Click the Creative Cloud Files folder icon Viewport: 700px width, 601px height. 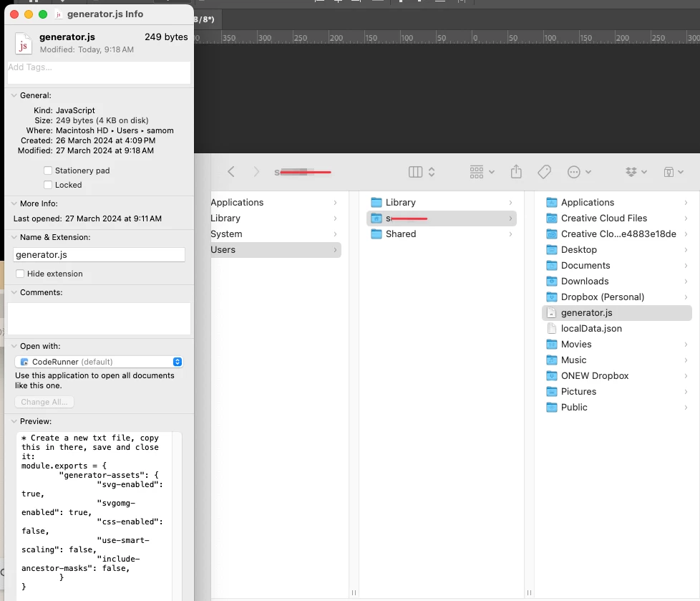click(552, 218)
